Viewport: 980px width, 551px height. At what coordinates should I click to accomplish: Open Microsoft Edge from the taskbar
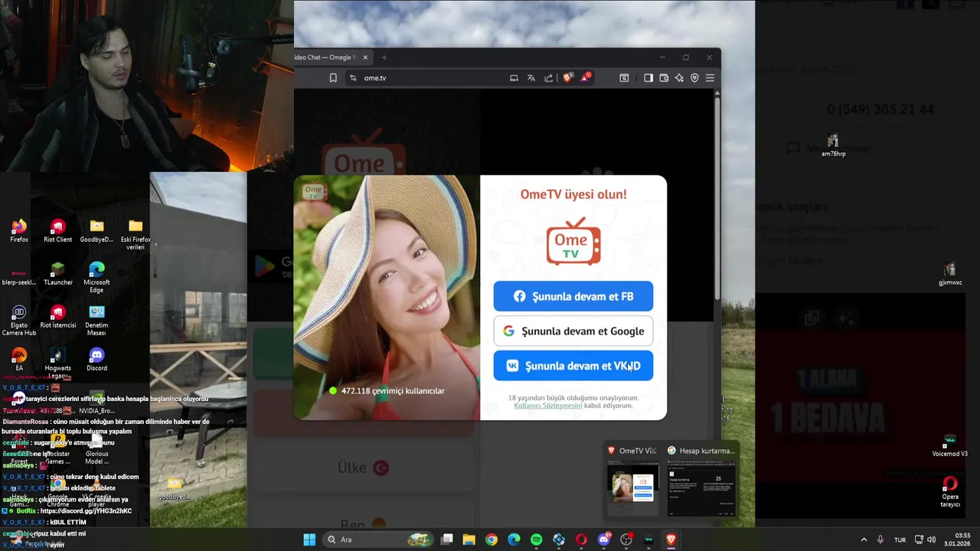tap(514, 540)
